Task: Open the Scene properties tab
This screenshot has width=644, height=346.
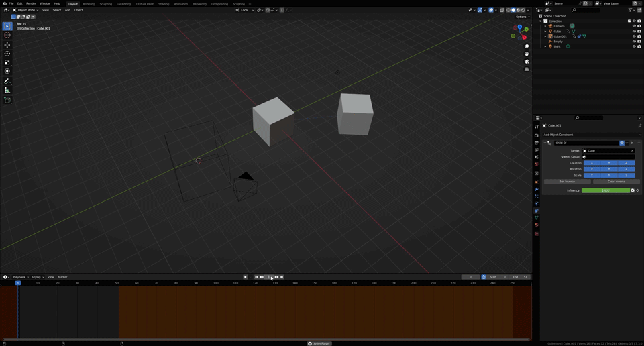Action: (537, 157)
